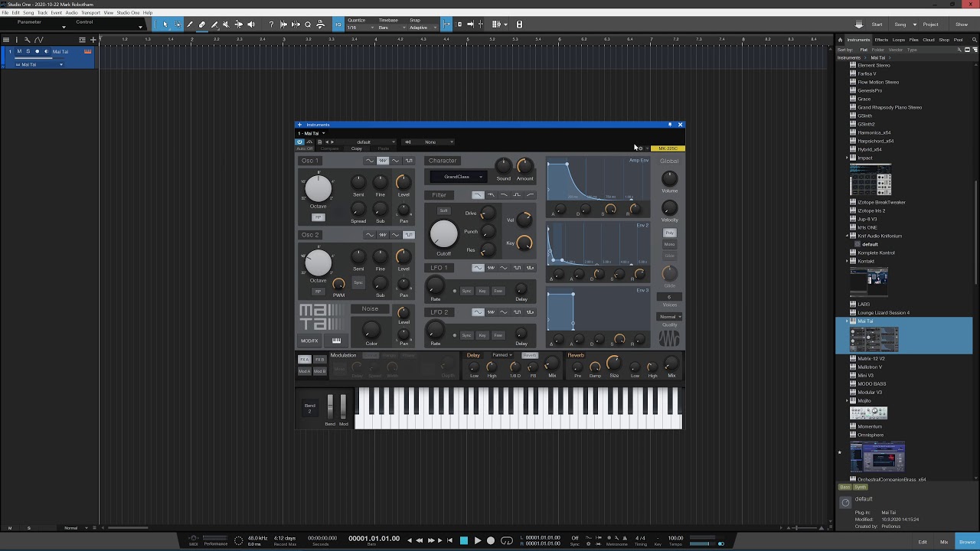Select LFO 1 sine waveform icon

click(478, 268)
